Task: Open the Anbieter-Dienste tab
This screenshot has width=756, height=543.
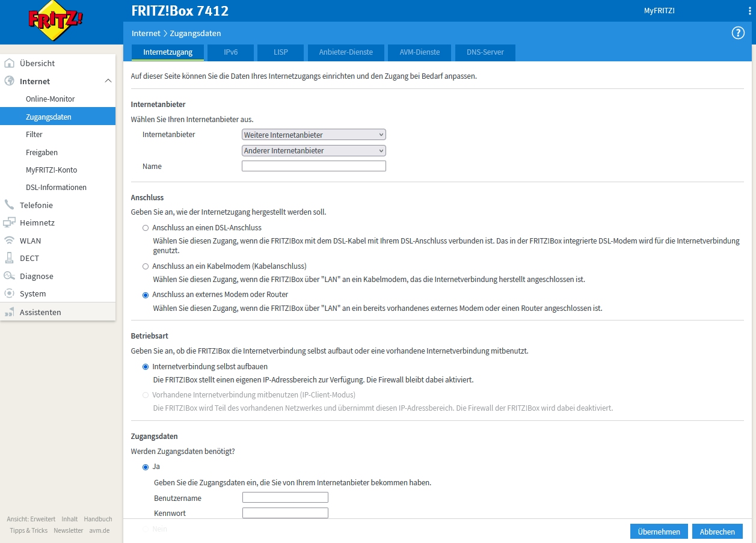Action: coord(346,52)
